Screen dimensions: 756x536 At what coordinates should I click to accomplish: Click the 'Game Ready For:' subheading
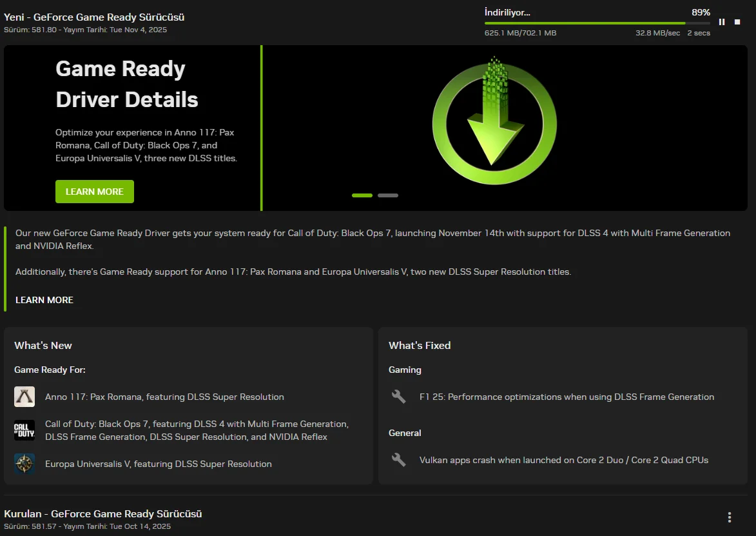click(50, 370)
